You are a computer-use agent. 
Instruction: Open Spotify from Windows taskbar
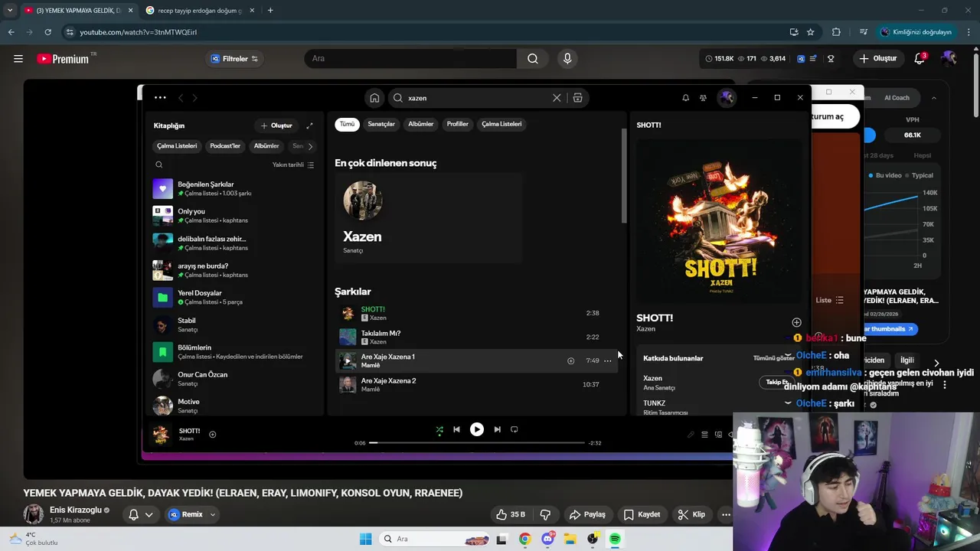[615, 539]
